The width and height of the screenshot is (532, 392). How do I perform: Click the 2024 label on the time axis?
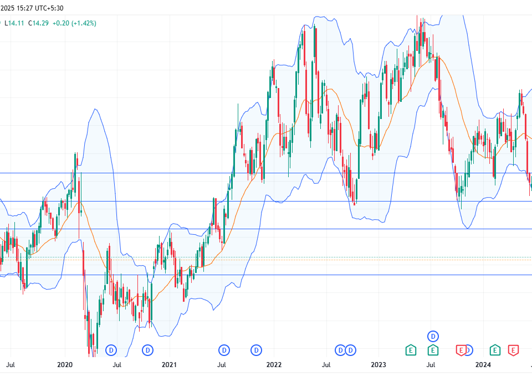483,365
